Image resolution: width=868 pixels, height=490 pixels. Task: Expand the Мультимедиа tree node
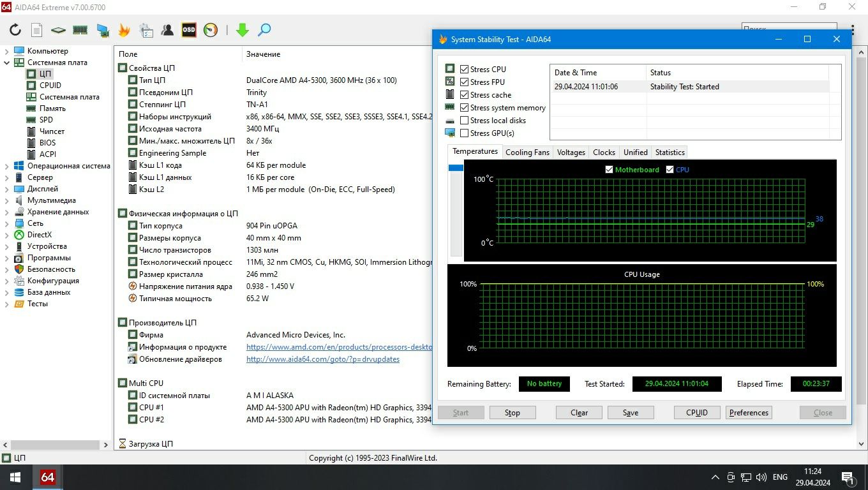tap(7, 200)
